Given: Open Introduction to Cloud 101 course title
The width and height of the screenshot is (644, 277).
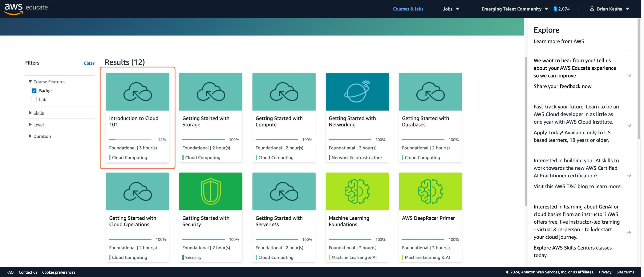Looking at the screenshot, I should pyautogui.click(x=134, y=121).
